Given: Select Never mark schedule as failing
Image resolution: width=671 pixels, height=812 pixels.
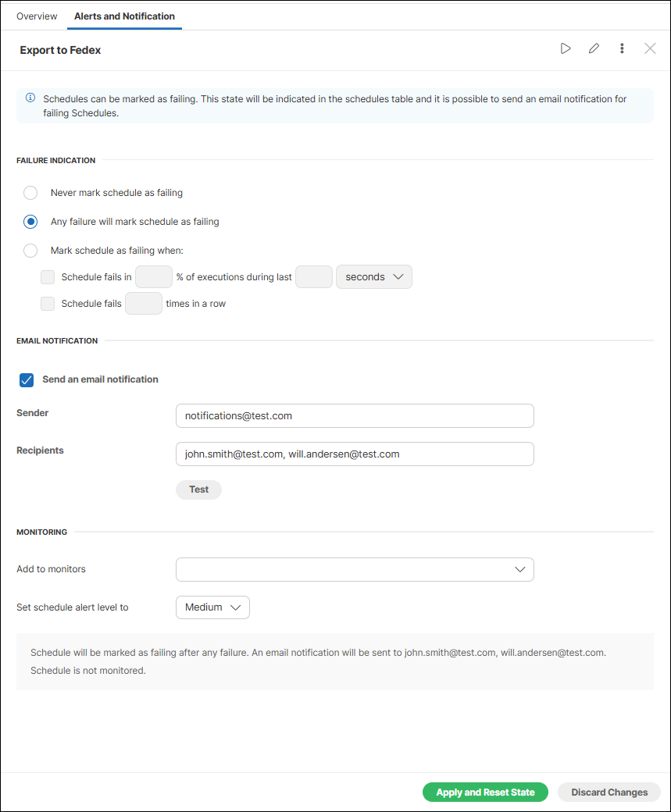Looking at the screenshot, I should (30, 192).
